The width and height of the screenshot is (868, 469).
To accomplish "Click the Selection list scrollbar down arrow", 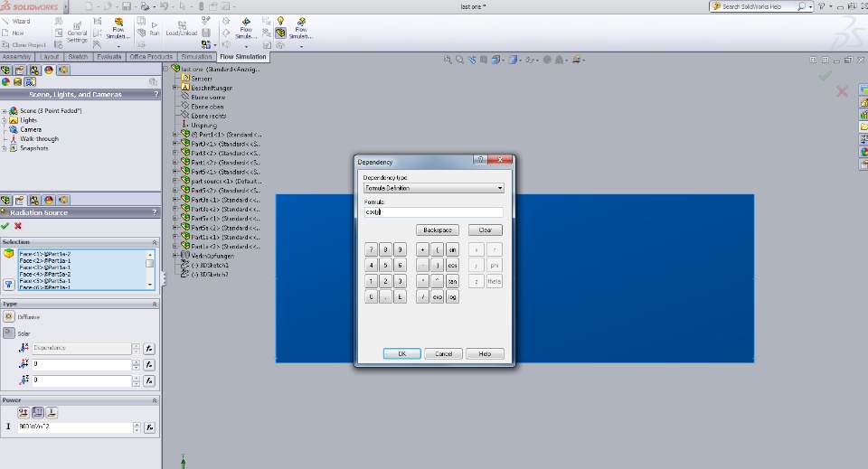I will tap(149, 285).
